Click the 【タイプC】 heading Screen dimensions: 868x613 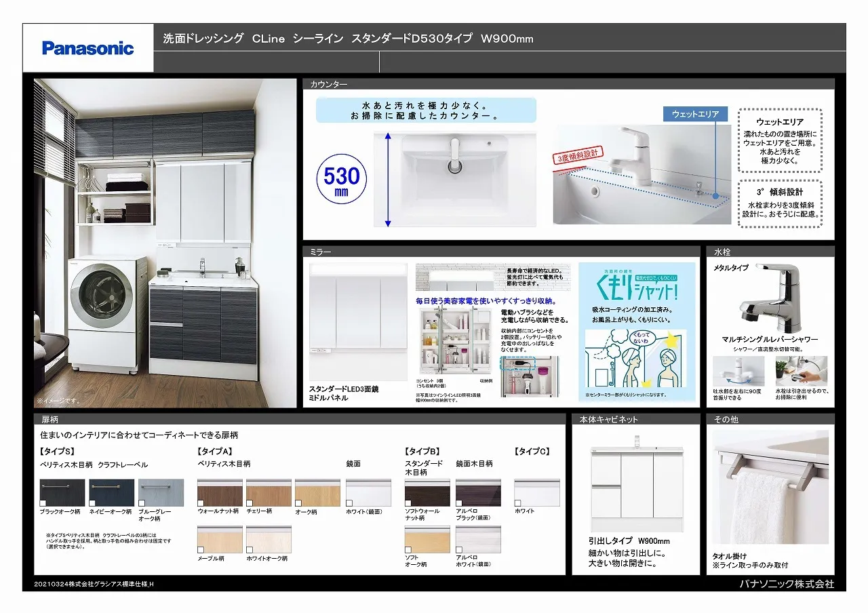pos(532,451)
